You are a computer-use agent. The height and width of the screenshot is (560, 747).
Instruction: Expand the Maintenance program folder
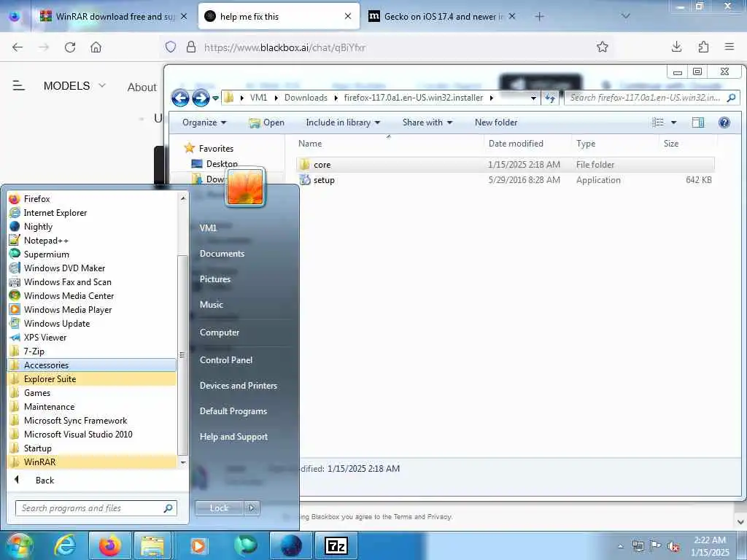[91, 406]
